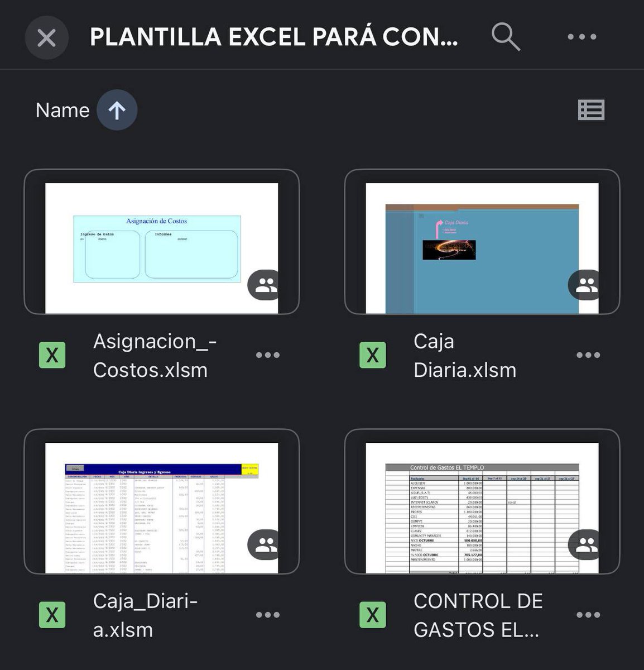Click shared badge on Asignacion_-Costos thumbnail
This screenshot has width=644, height=670.
(263, 285)
